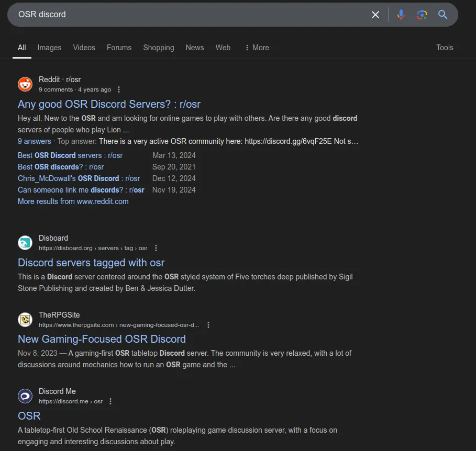Viewport: 476px width, 451px height.
Task: Open 'New Gaming-Focused OSR Discord' result
Action: click(102, 339)
